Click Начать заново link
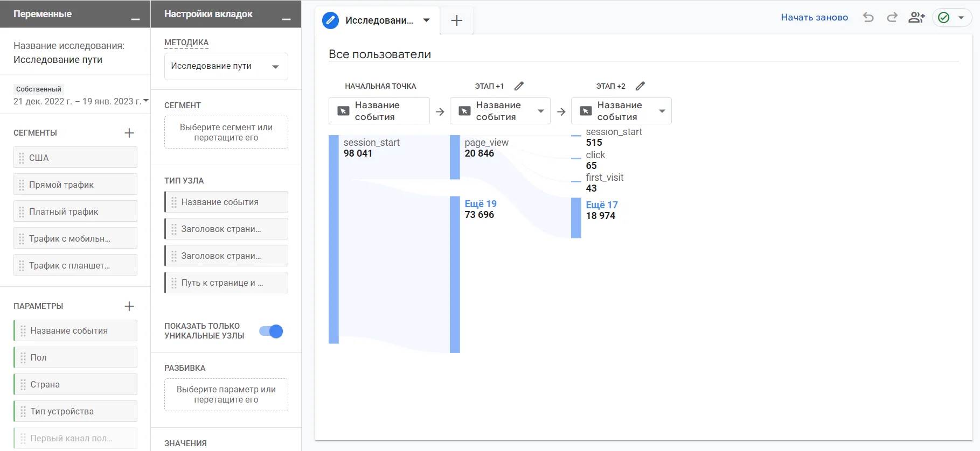Viewport: 980px width, 451px height. point(814,17)
